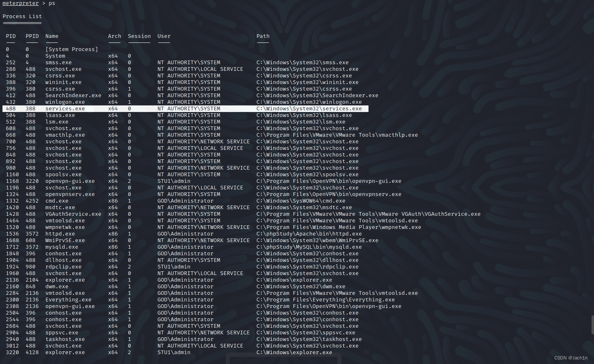Click x86 arch in the httpd.exe row

(113, 234)
